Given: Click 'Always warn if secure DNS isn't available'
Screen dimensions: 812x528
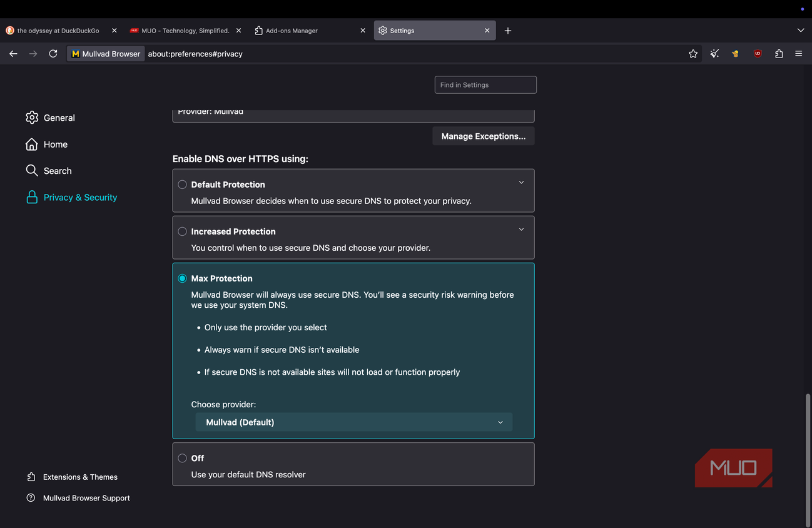Looking at the screenshot, I should coord(282,350).
